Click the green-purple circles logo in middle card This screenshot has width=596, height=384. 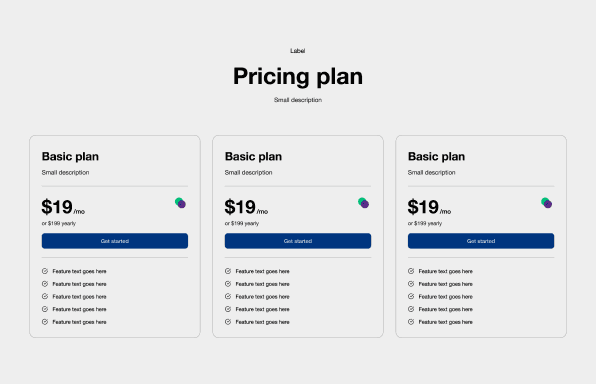click(363, 203)
